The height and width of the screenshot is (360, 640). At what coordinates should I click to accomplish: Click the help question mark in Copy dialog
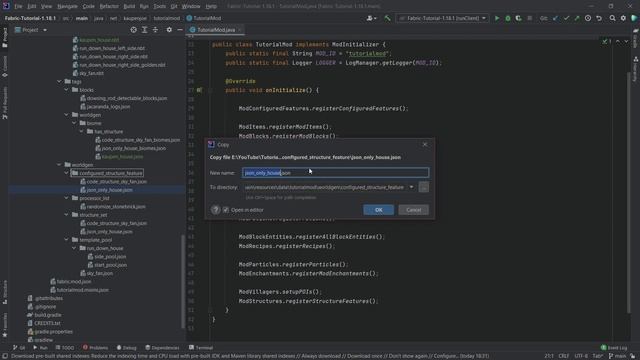pyautogui.click(x=216, y=210)
